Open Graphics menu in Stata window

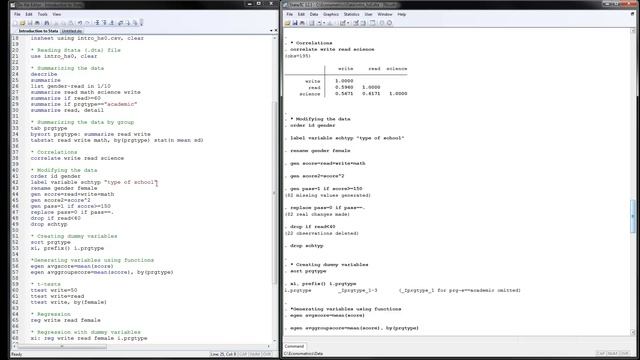tap(331, 14)
